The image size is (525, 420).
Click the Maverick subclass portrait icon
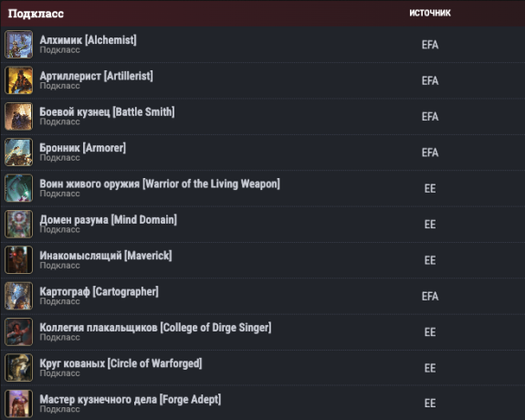[x=19, y=260]
